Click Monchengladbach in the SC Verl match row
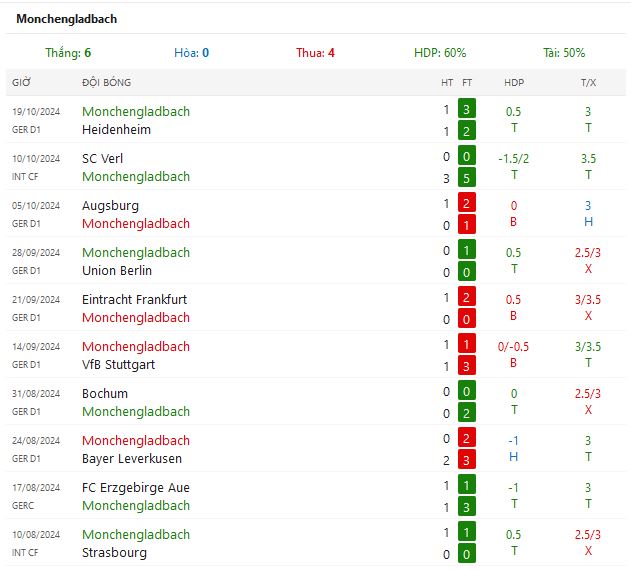The height and width of the screenshot is (570, 631). pyautogui.click(x=136, y=177)
